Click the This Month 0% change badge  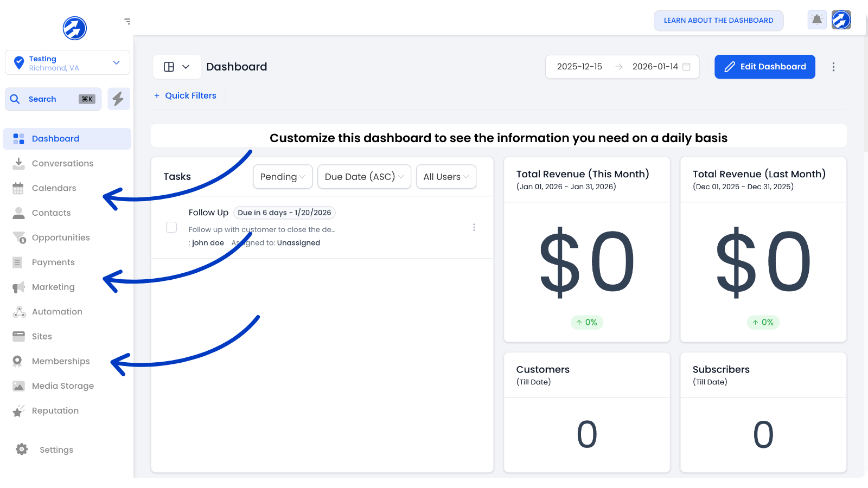[x=587, y=323]
